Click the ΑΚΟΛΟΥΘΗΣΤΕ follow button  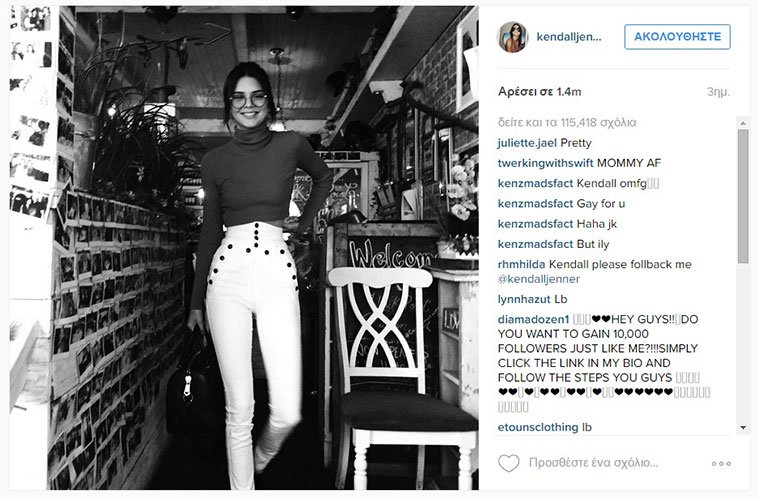tap(677, 37)
